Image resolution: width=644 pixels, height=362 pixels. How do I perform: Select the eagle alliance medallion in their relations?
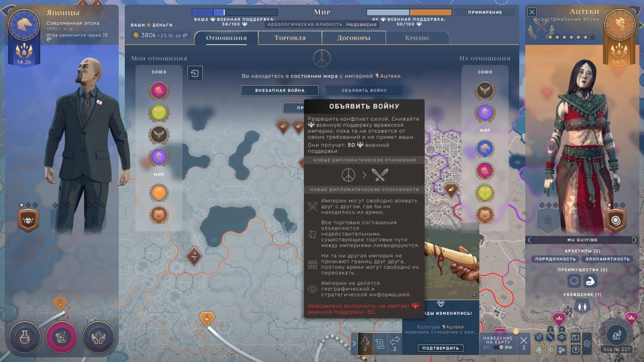(485, 91)
